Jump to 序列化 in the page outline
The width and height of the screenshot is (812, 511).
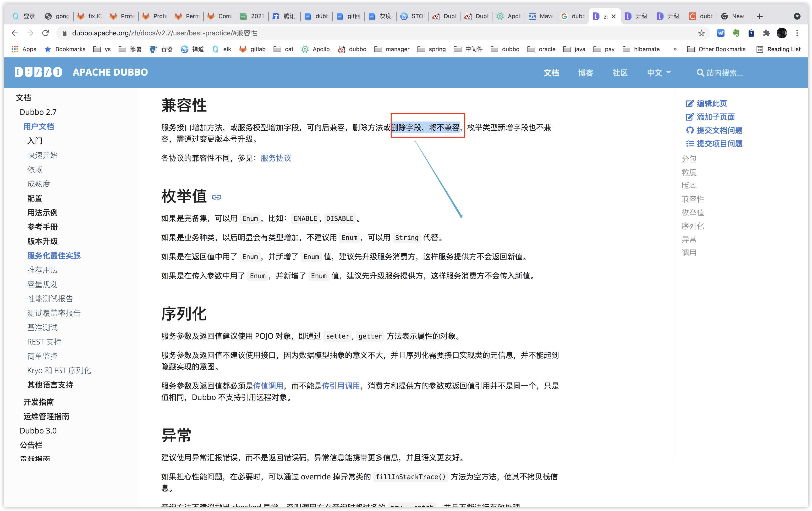pyautogui.click(x=693, y=226)
